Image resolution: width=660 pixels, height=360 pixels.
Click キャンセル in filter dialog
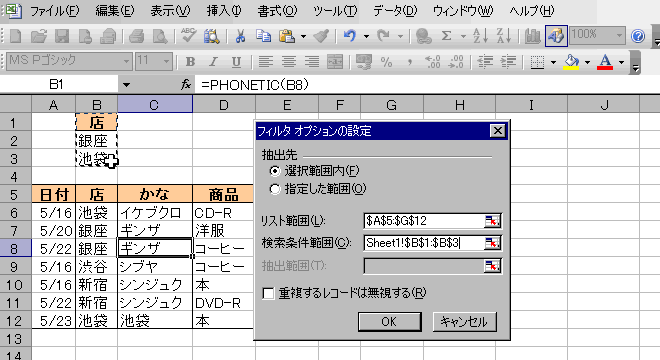click(x=464, y=322)
